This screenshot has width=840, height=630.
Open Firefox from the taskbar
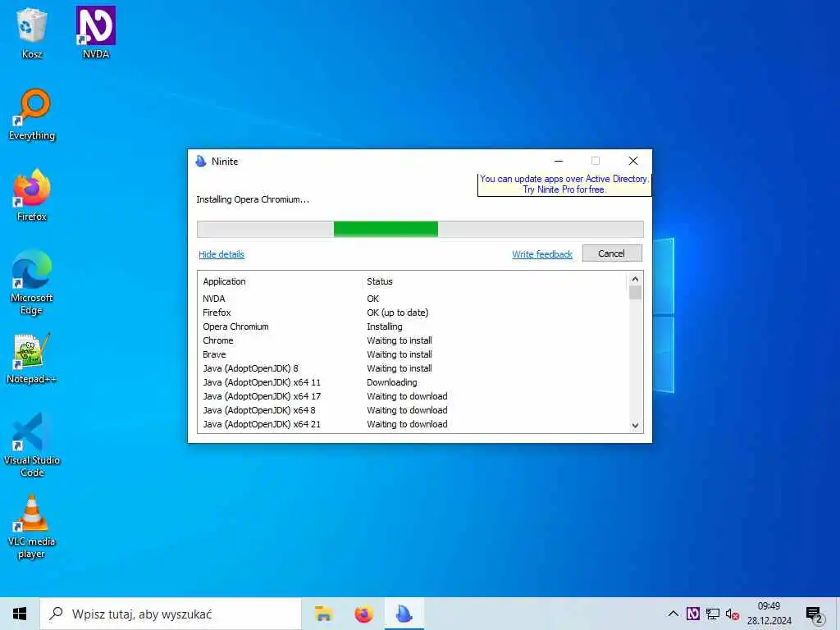click(363, 614)
